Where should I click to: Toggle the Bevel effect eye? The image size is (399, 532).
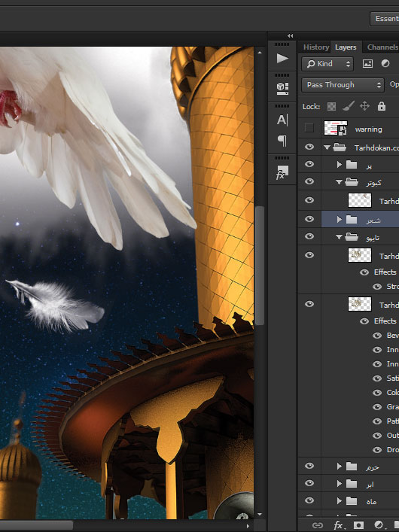click(x=377, y=336)
